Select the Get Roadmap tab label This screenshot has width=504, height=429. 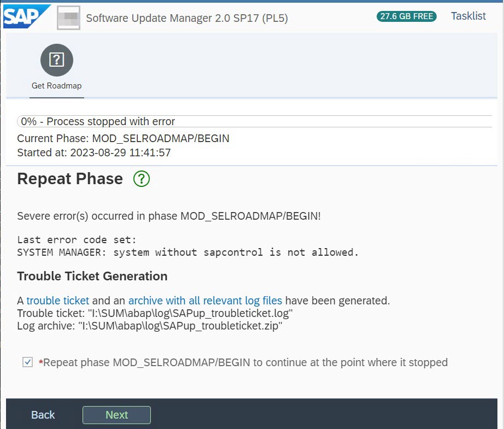pos(56,85)
